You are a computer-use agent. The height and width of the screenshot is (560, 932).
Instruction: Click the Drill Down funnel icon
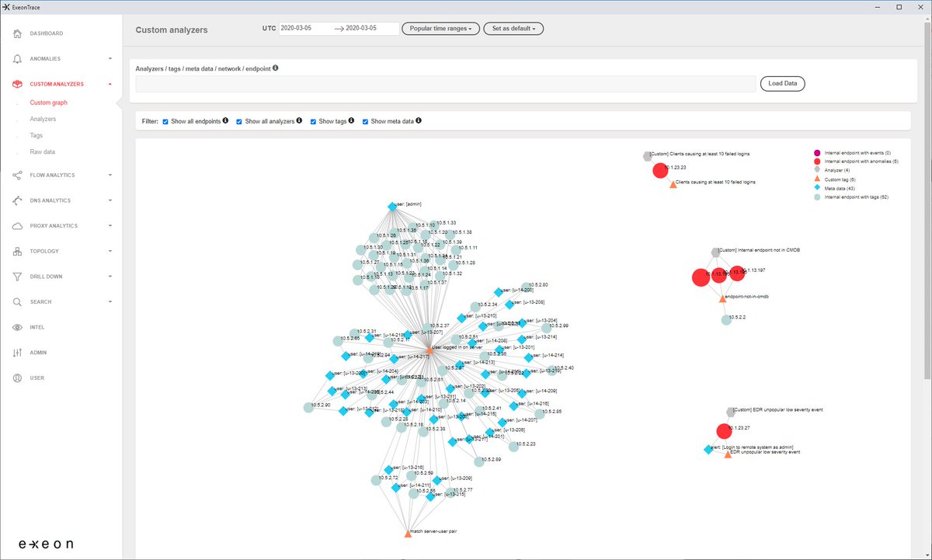[16, 276]
